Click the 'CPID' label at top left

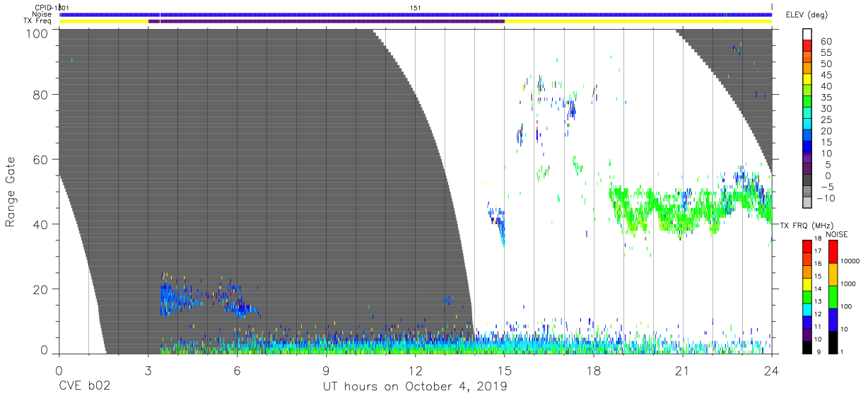click(x=43, y=8)
